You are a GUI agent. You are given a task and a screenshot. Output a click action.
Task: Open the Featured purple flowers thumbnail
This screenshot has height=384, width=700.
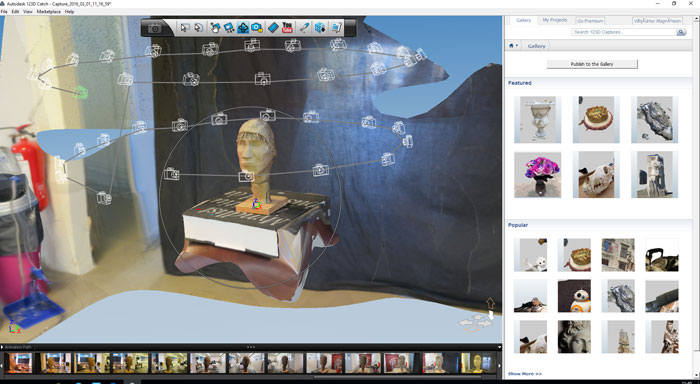click(538, 175)
